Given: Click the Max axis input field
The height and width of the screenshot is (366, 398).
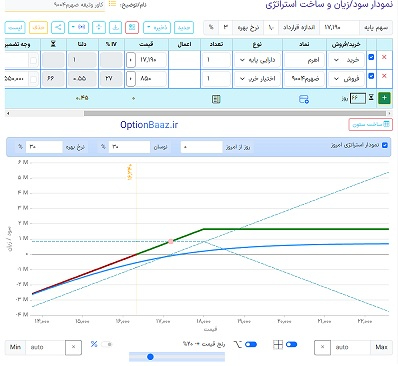Looking at the screenshot, I should click(350, 347).
